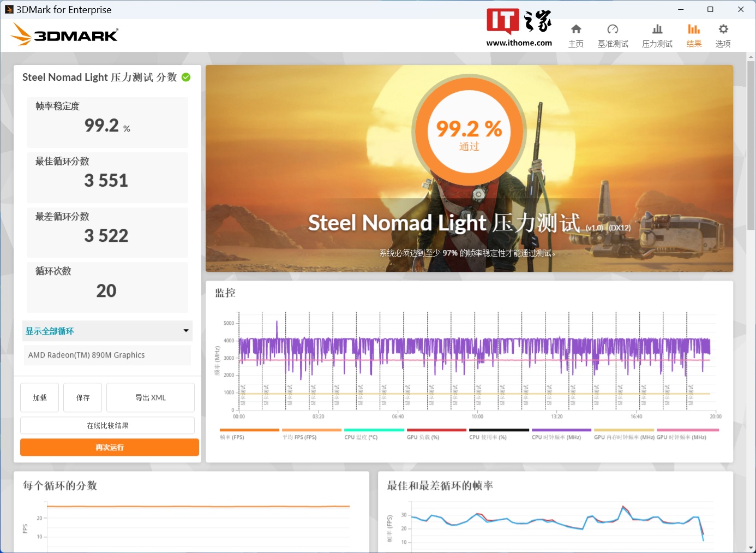
Task: Toggle the CPU 温度 (°C) legend swatch
Action: pyautogui.click(x=374, y=430)
